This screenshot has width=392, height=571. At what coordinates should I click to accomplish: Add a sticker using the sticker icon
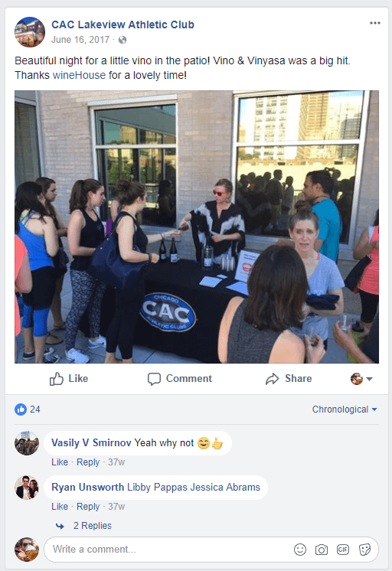click(364, 549)
